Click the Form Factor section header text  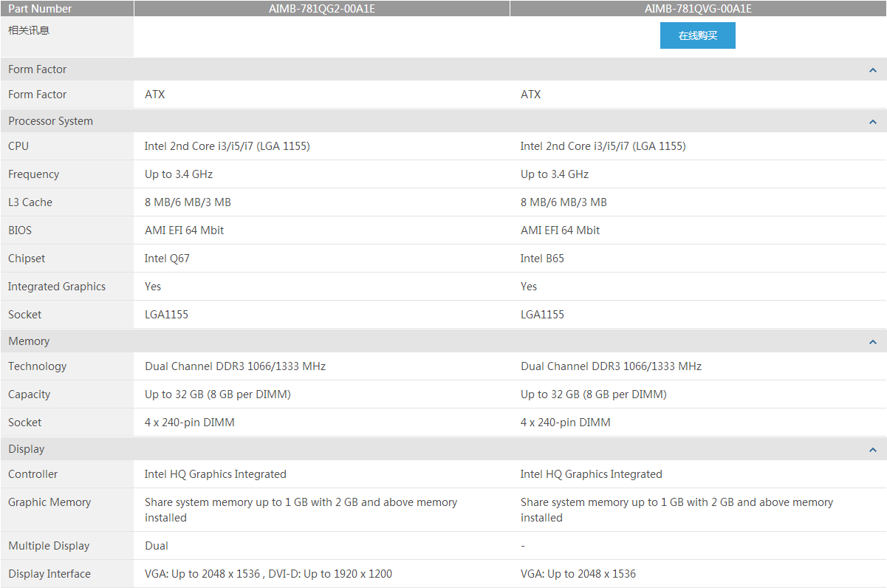(x=38, y=69)
